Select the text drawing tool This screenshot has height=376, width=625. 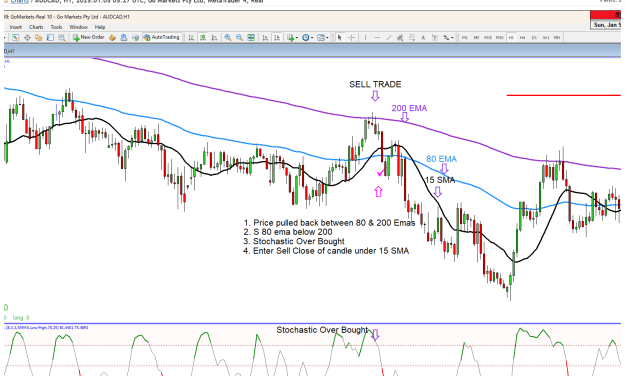[x=423, y=37]
